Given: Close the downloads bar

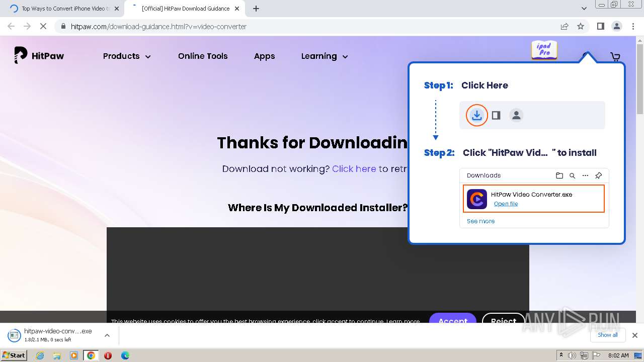Looking at the screenshot, I should tap(634, 335).
